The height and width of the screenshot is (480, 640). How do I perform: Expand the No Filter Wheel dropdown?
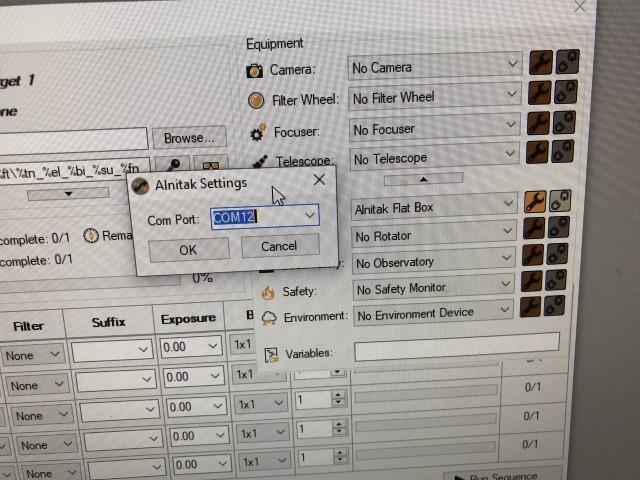512,94
